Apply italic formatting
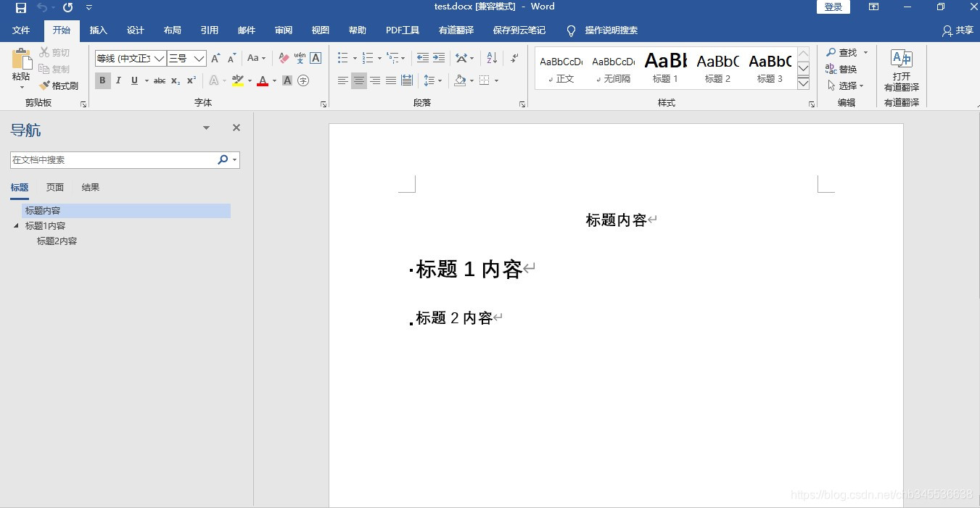Viewport: 980px width, 508px height. (118, 80)
